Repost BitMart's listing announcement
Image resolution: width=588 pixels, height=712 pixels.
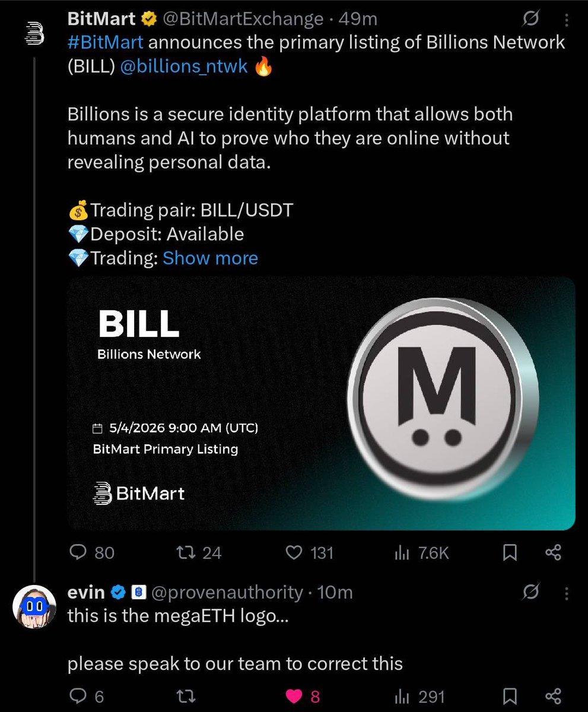[x=201, y=553]
